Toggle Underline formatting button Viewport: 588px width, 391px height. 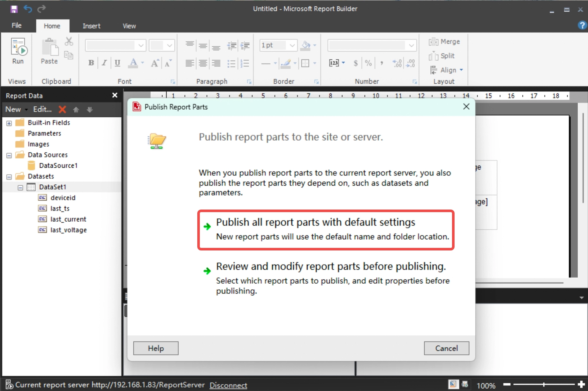click(x=117, y=63)
